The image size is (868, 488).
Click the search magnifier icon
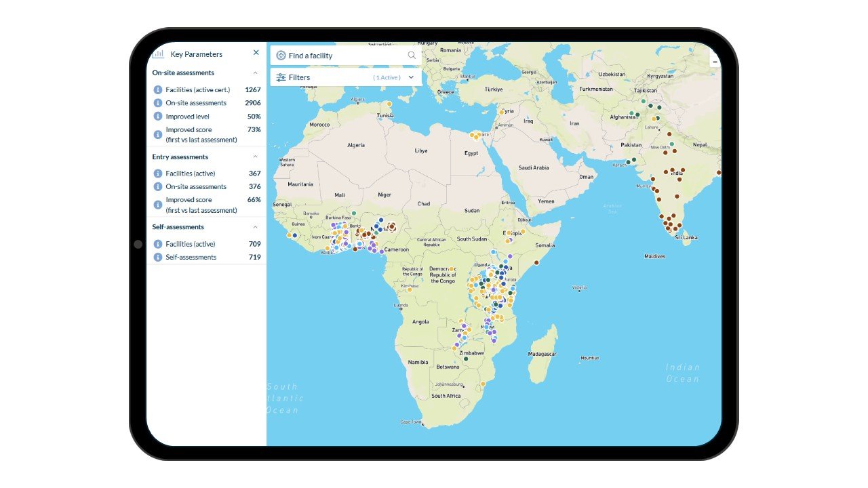412,56
